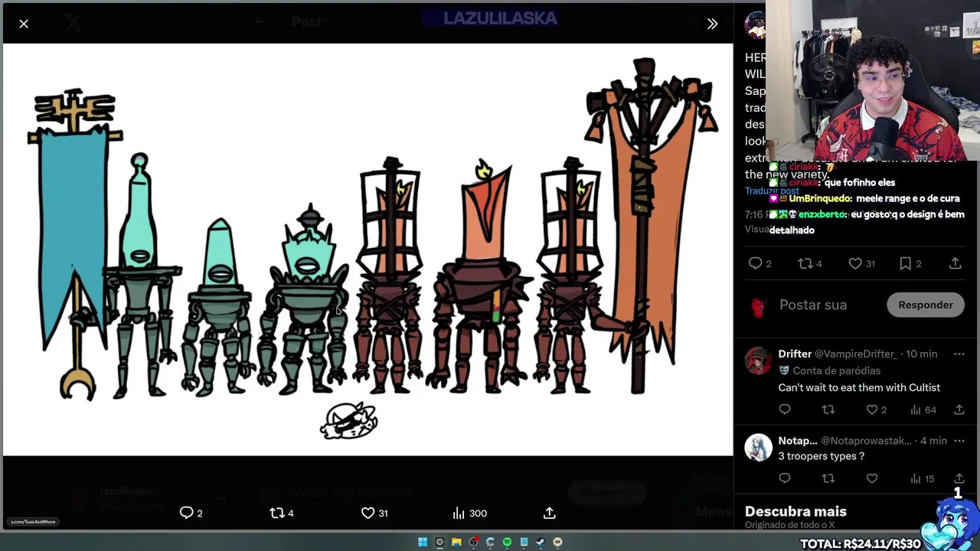Open File Explorer from the taskbar
Screen dimensions: 980x551
pos(456,542)
